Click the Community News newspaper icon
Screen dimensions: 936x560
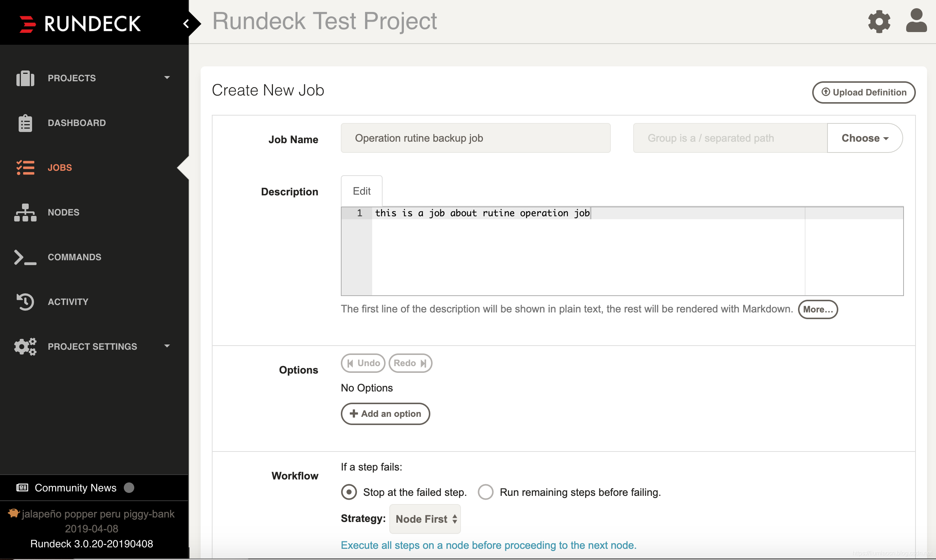coord(22,488)
